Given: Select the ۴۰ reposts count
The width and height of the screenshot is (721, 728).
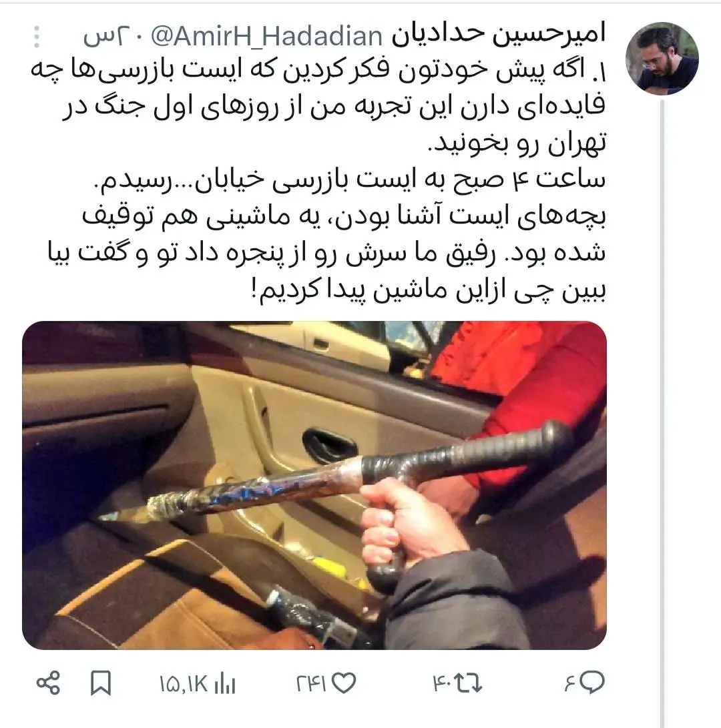Looking at the screenshot, I should [442, 683].
